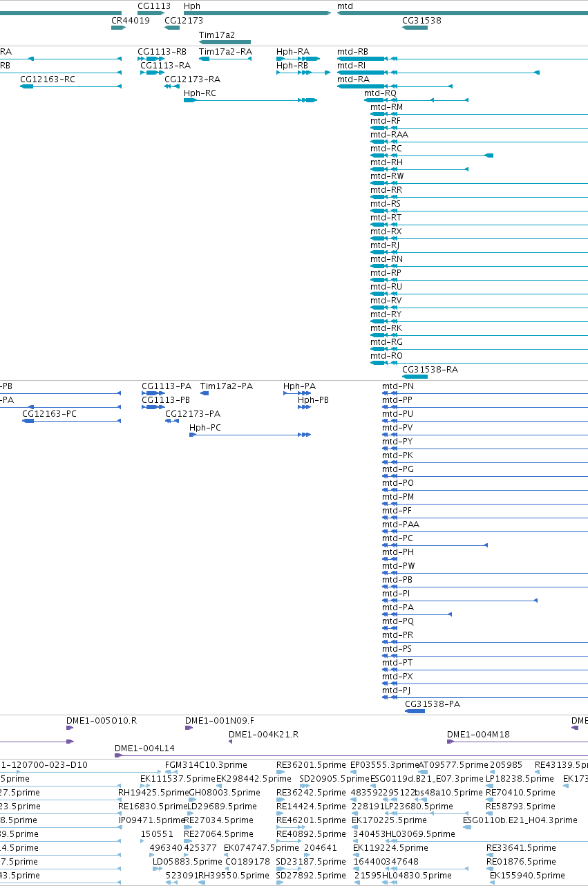Select transcript CG12173-RA
Viewport: 588px width, 886px height.
pos(193,79)
